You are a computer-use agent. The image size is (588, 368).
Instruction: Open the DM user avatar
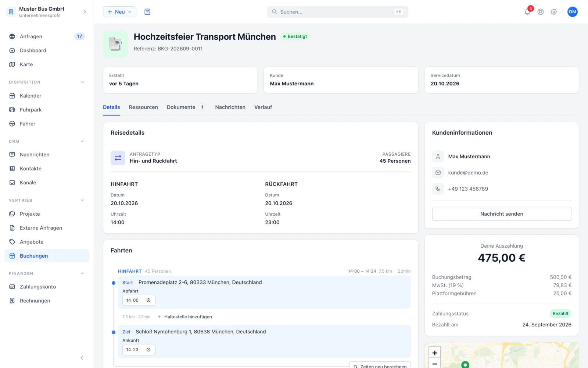click(x=573, y=12)
